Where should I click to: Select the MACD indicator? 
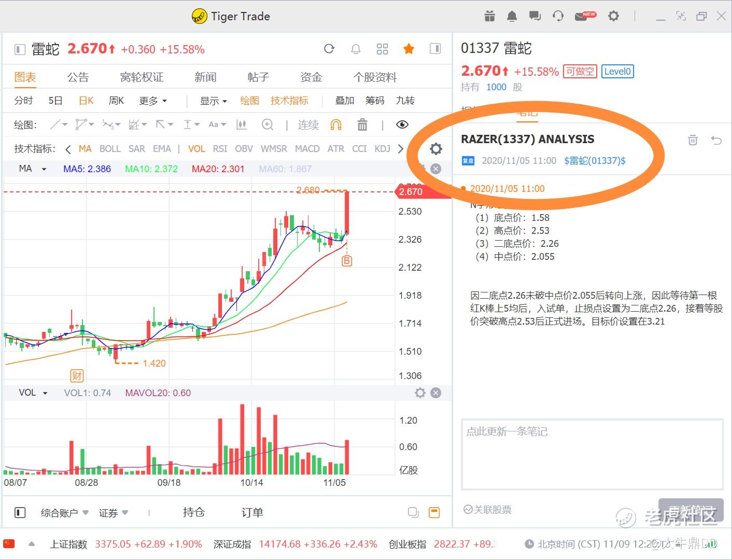tap(307, 149)
